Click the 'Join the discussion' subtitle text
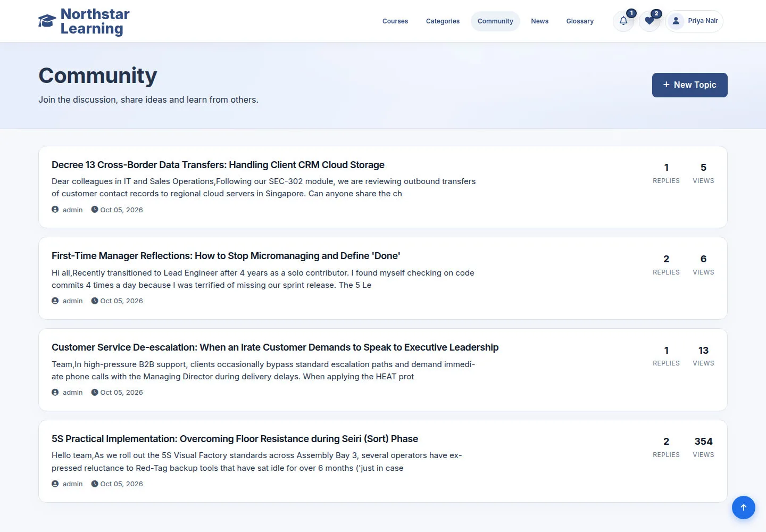The image size is (766, 532). [x=148, y=99]
